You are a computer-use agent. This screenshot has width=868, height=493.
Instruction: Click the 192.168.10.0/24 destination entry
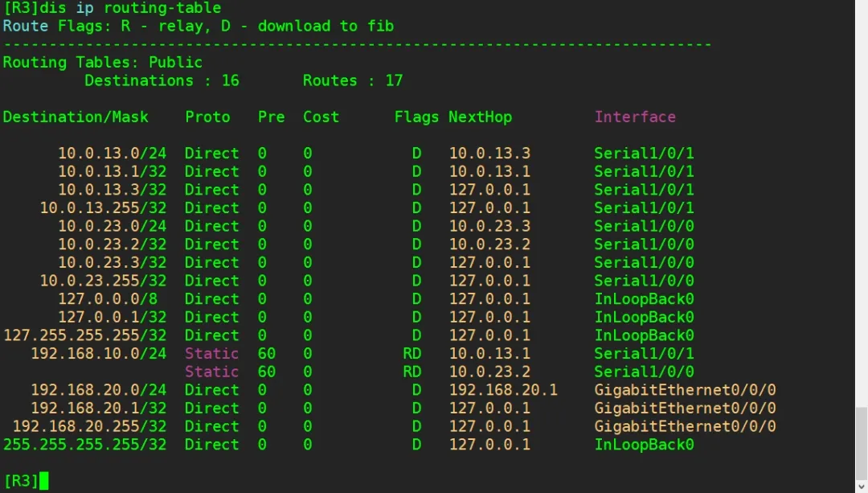coord(98,353)
